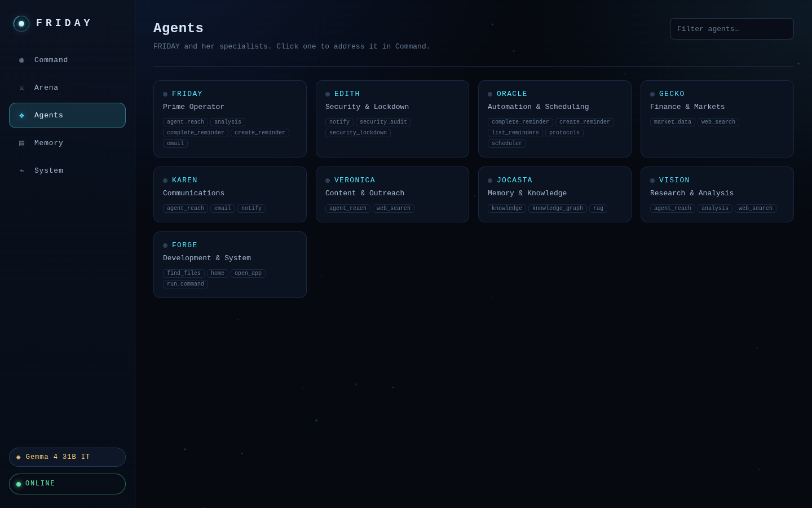Click the status dot beside KAREN
This screenshot has height=508, width=812.
pos(165,181)
